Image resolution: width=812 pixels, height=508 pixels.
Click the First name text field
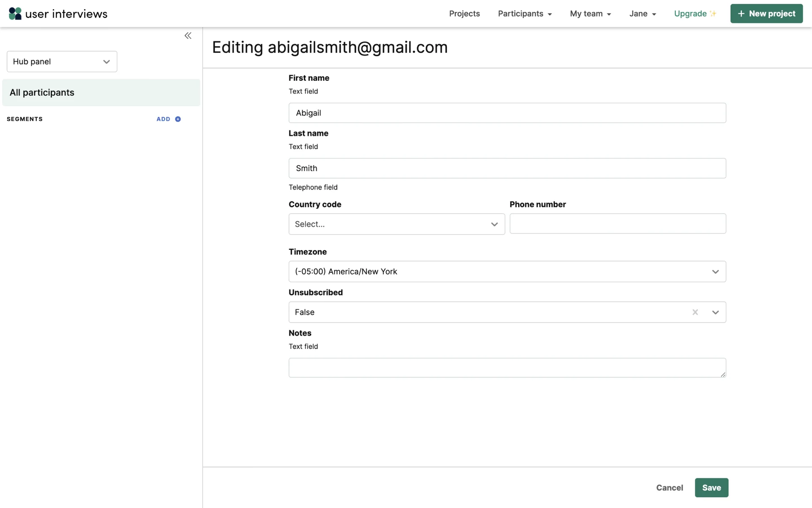pos(507,113)
